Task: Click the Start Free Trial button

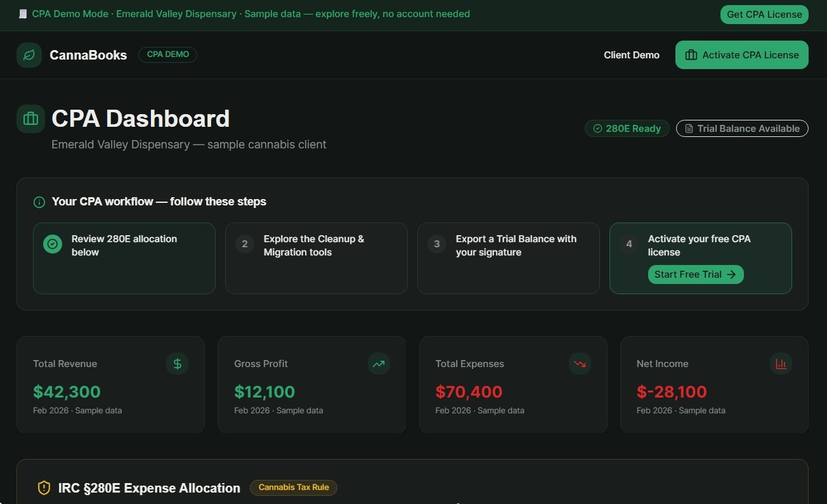Action: (695, 274)
